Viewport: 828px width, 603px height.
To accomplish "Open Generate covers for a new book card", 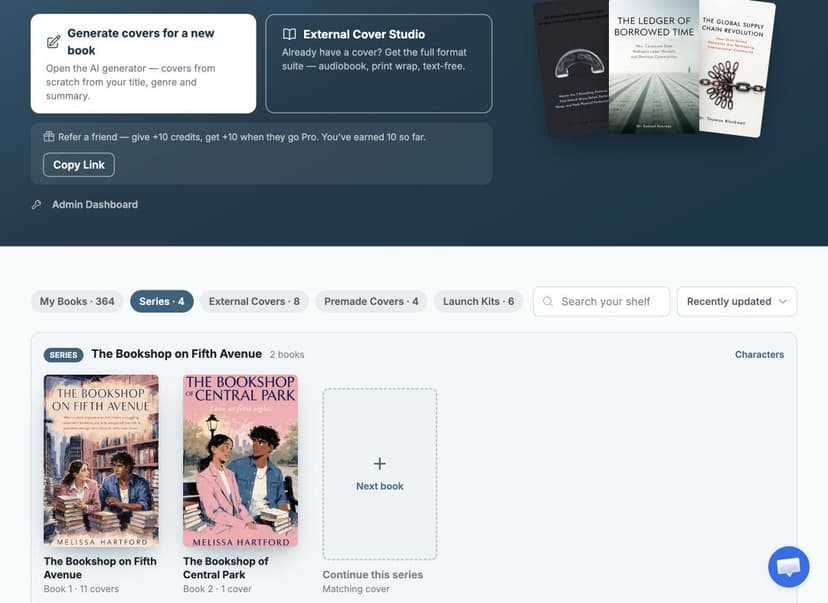I will tap(144, 63).
